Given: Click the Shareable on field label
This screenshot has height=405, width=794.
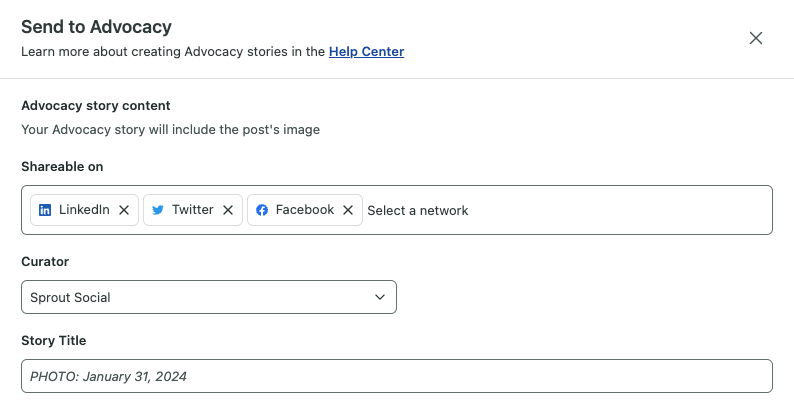Looking at the screenshot, I should tap(62, 167).
